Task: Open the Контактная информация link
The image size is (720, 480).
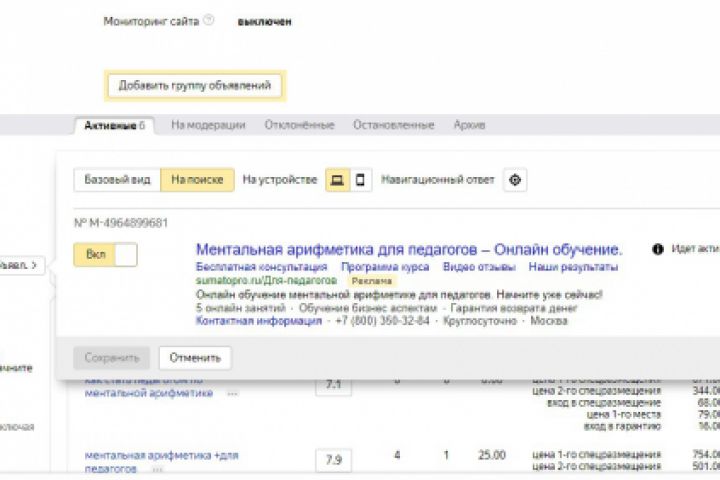Action: 259,321
